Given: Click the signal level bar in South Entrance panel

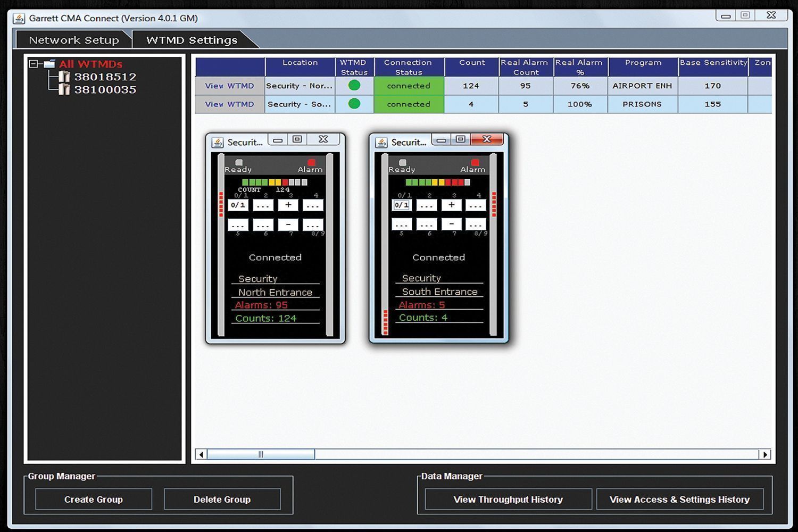Looking at the screenshot, I should pyautogui.click(x=438, y=182).
